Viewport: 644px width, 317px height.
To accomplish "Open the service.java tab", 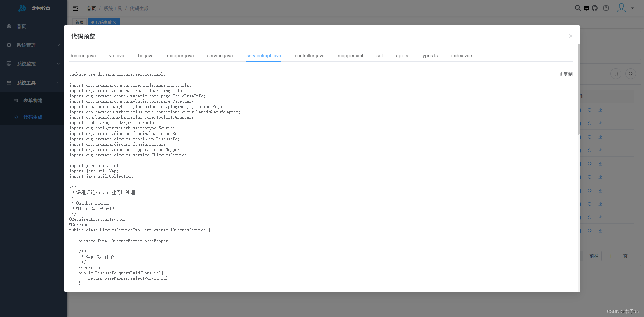I will [x=220, y=56].
